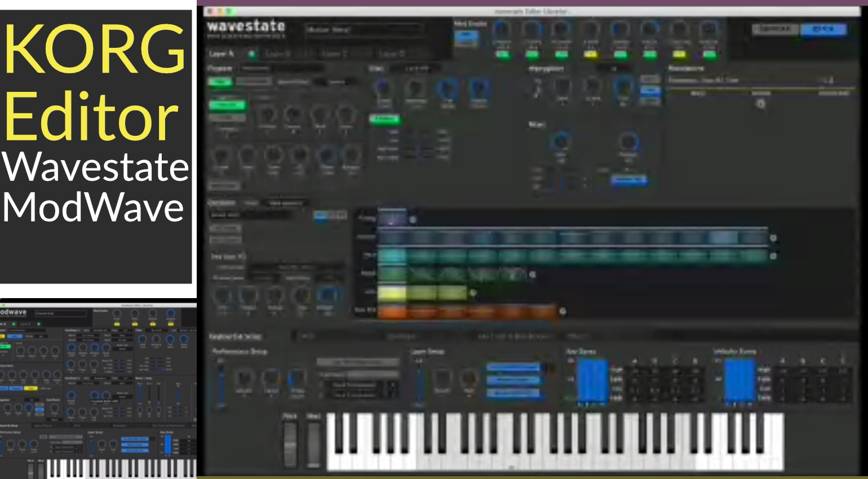Toggle green button under fifth Mod Knob
The width and height of the screenshot is (868, 479).
[x=621, y=55]
